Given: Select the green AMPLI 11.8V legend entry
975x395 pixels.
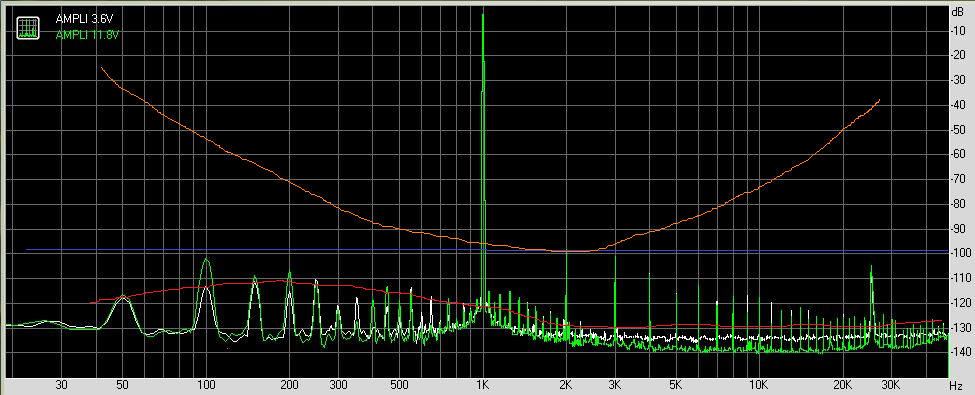Looking at the screenshot, I should [x=87, y=35].
